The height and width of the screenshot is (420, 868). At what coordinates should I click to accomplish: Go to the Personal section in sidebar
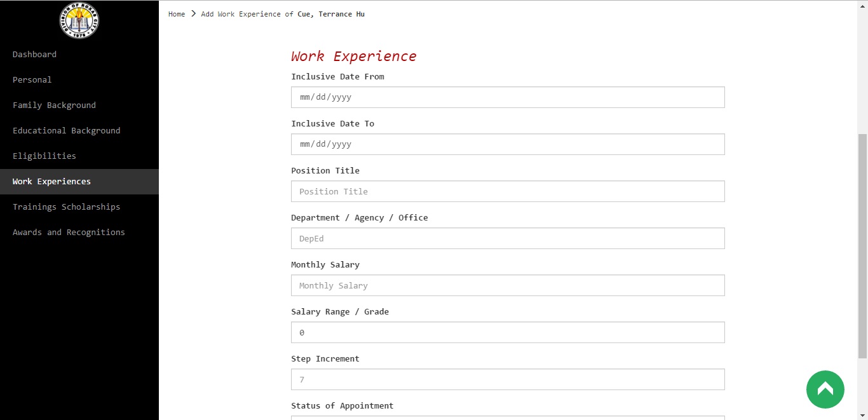point(32,80)
